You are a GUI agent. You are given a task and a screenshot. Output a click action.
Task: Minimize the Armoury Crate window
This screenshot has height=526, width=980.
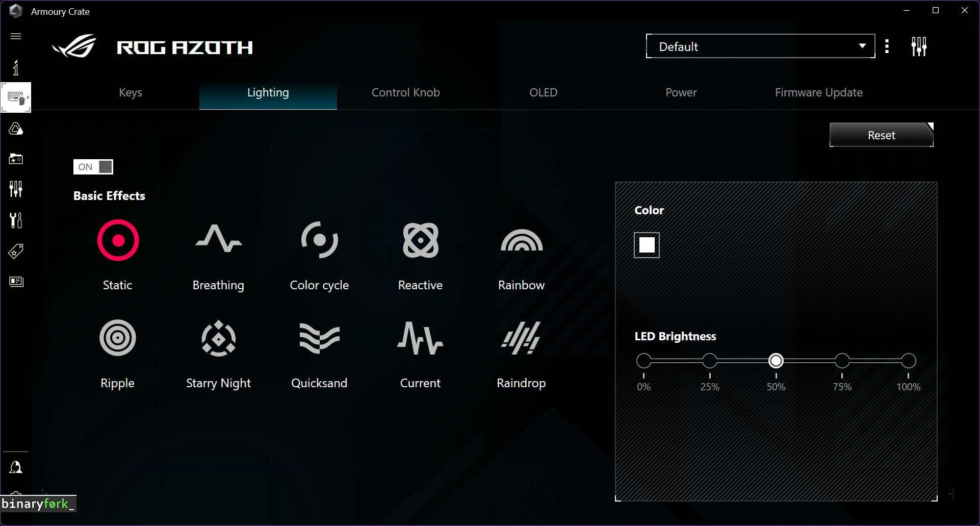907,11
